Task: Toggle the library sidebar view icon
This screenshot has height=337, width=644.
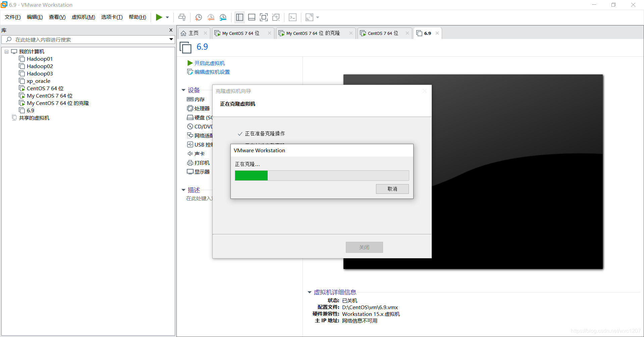Action: tap(239, 17)
